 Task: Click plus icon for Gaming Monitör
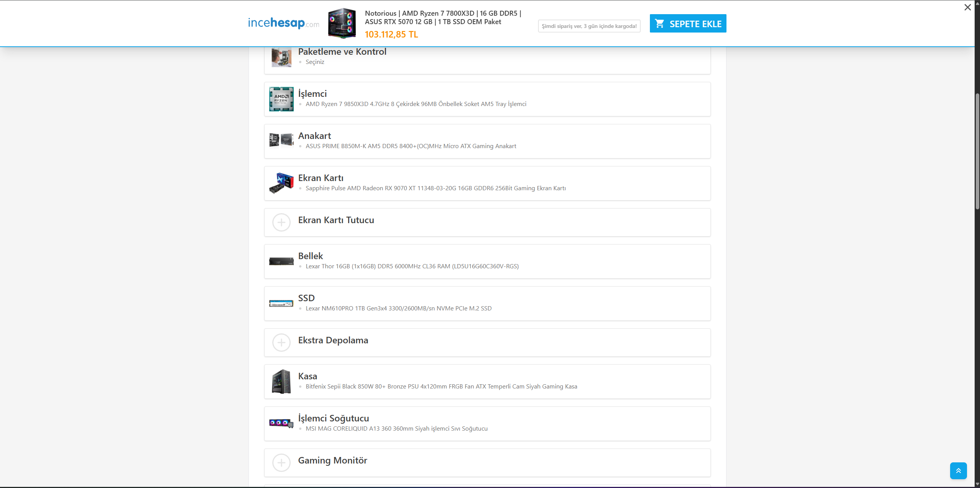point(281,463)
